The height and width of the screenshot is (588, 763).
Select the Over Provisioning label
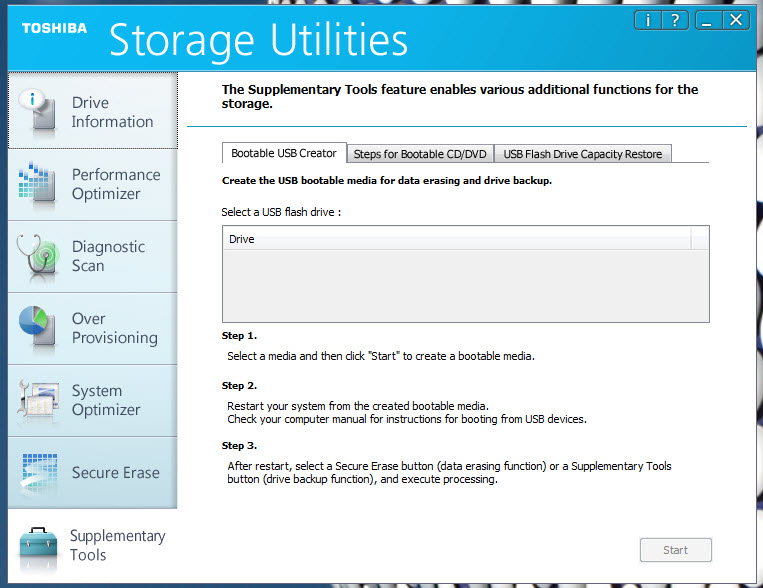click(115, 328)
